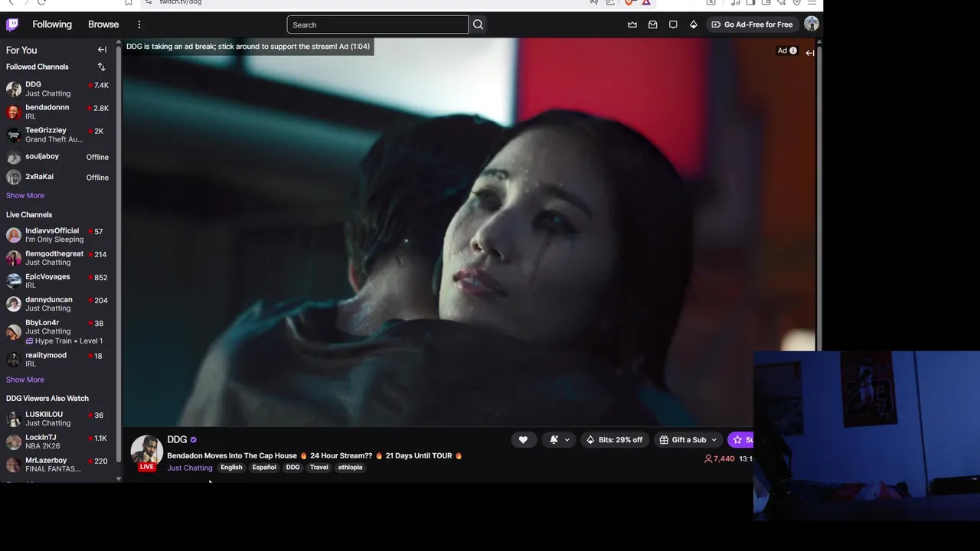Open bendadonnn channel in sidebar
This screenshot has width=980, height=551.
pyautogui.click(x=57, y=112)
